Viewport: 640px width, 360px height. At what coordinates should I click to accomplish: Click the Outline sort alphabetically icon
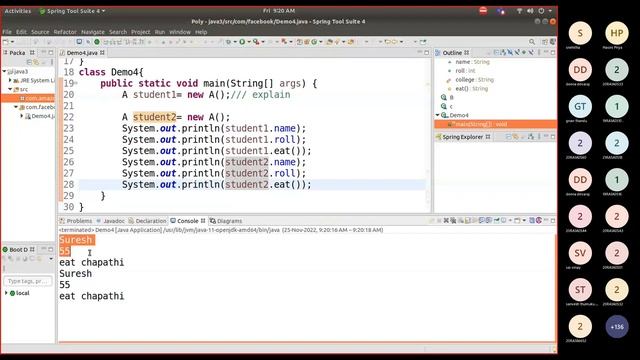click(503, 52)
